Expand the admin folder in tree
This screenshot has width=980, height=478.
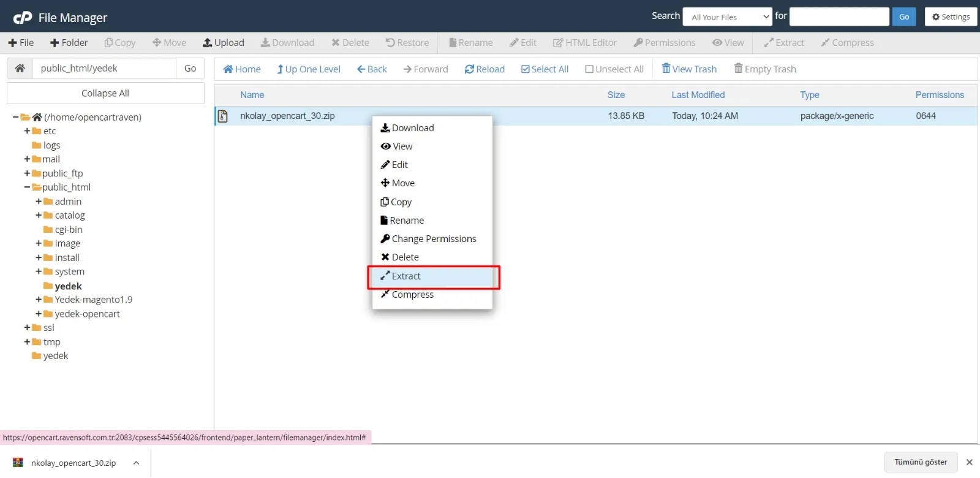pyautogui.click(x=39, y=202)
